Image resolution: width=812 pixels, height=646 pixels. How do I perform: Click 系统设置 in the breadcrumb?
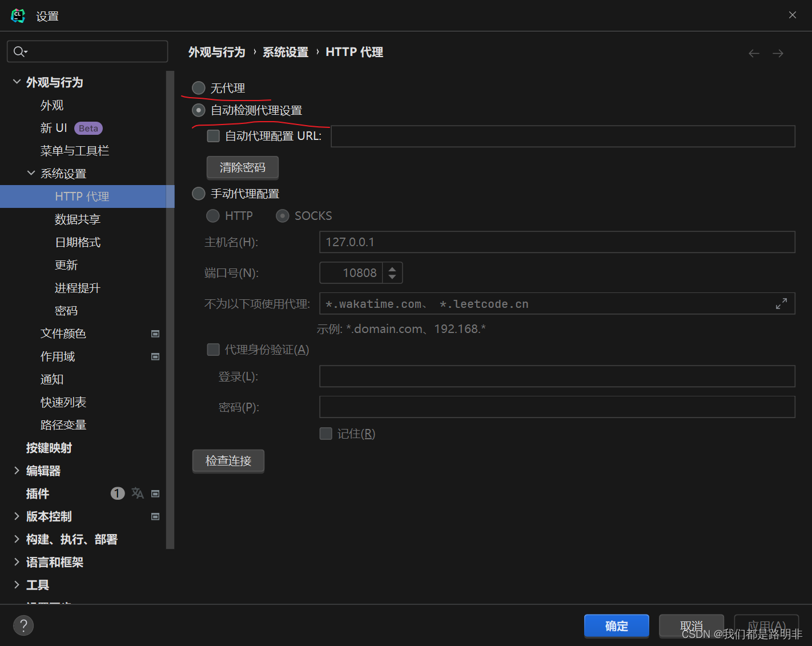286,51
